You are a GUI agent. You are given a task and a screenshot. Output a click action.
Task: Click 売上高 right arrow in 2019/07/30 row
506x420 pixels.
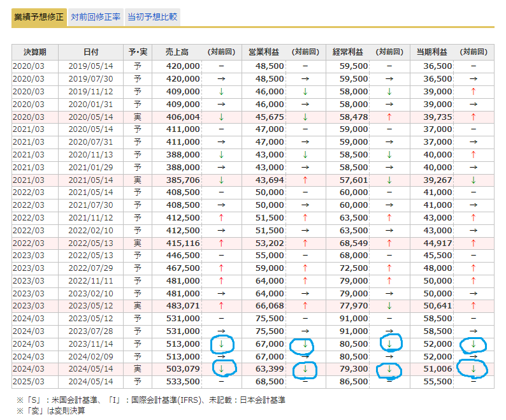(221, 79)
